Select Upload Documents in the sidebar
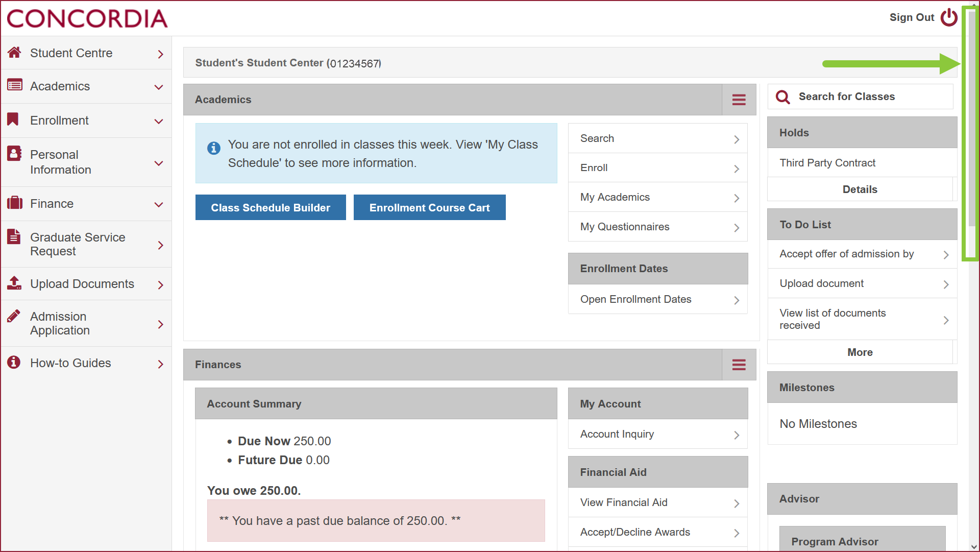The height and width of the screenshot is (552, 980). tap(86, 284)
